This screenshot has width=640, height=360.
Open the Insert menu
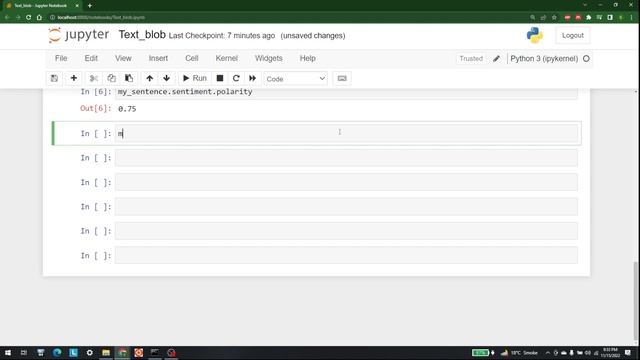(x=158, y=58)
